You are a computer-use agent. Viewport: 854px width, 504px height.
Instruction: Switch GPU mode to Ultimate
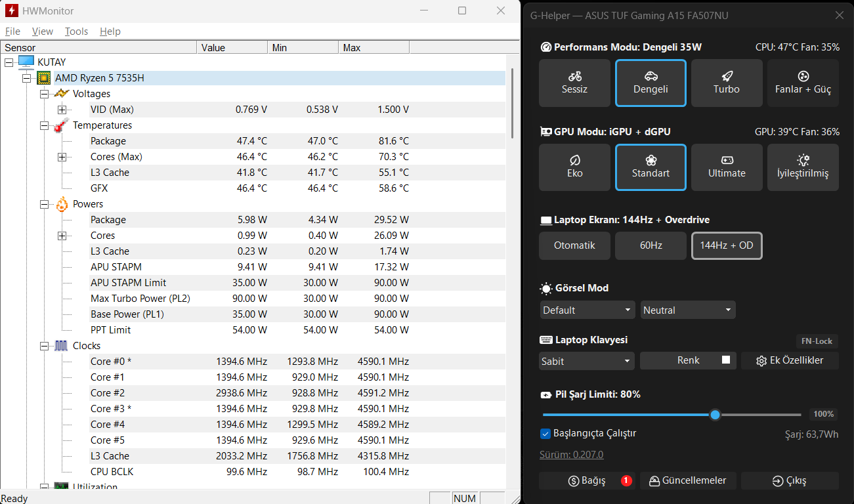[x=727, y=167]
